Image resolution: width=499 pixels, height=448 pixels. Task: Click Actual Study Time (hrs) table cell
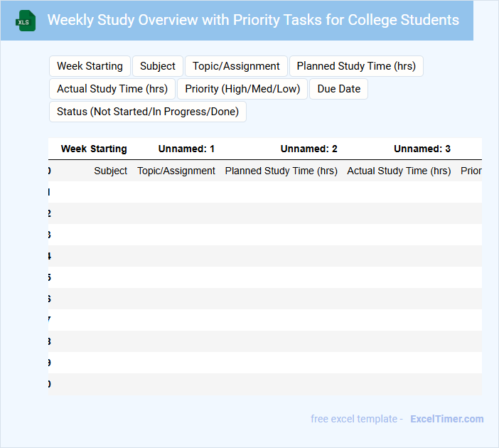pyautogui.click(x=399, y=171)
